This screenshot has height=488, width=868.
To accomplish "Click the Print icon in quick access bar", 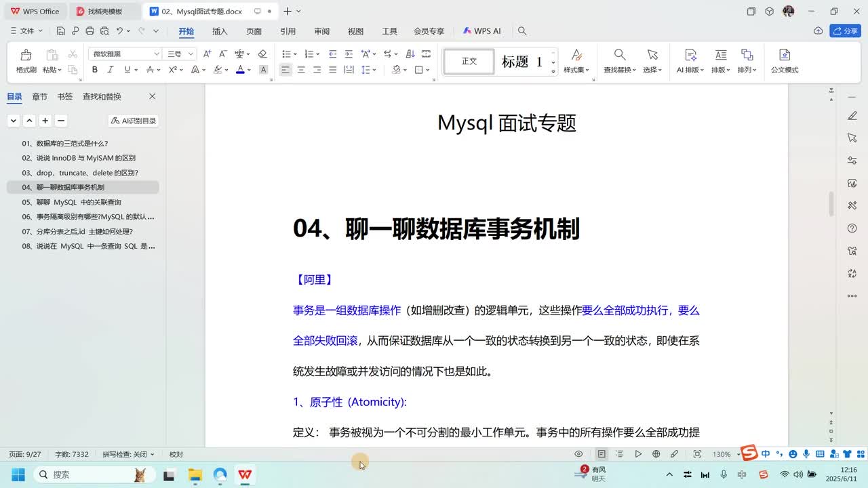I will coord(90,31).
